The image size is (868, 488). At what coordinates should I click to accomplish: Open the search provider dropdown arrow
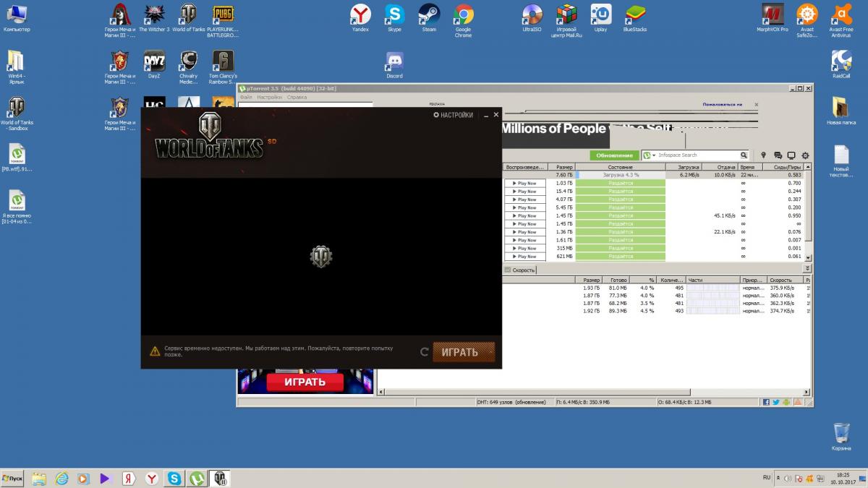(x=655, y=155)
